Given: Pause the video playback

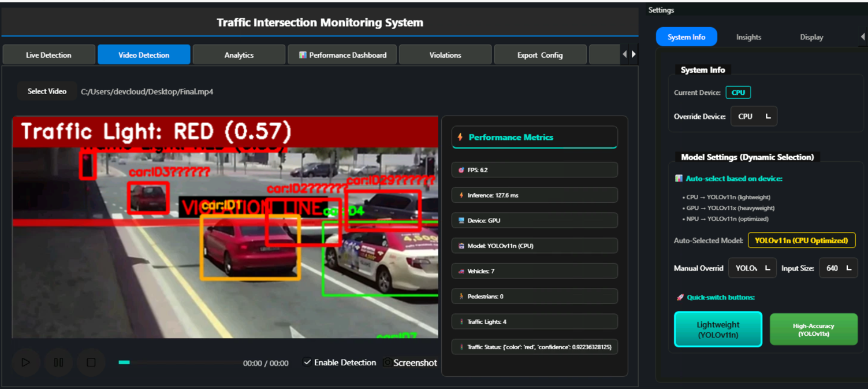Looking at the screenshot, I should tap(58, 362).
